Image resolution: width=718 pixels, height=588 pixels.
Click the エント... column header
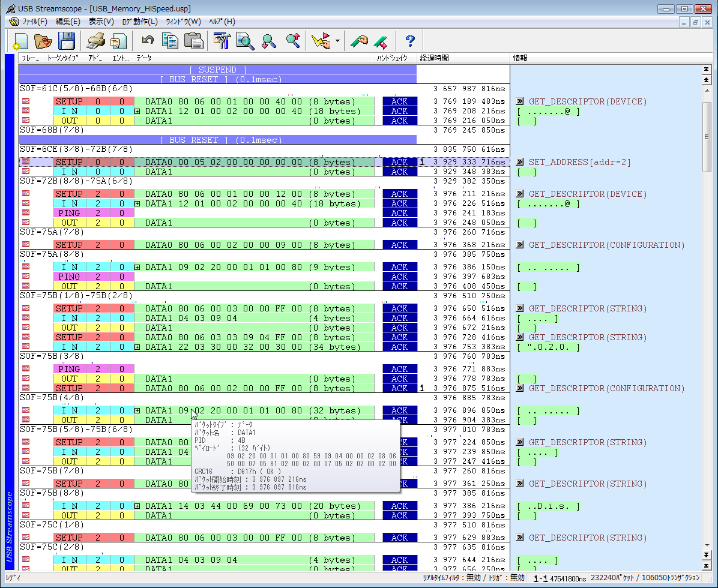tap(121, 58)
